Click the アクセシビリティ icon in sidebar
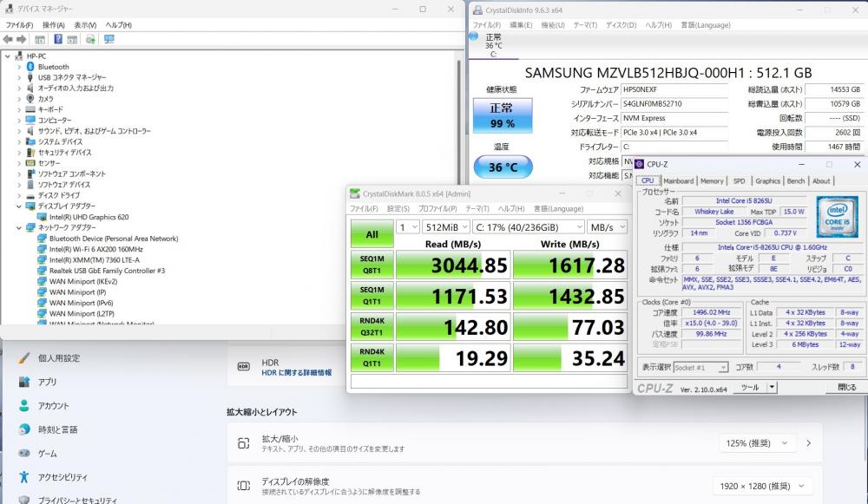The width and height of the screenshot is (868, 504). pos(23,477)
